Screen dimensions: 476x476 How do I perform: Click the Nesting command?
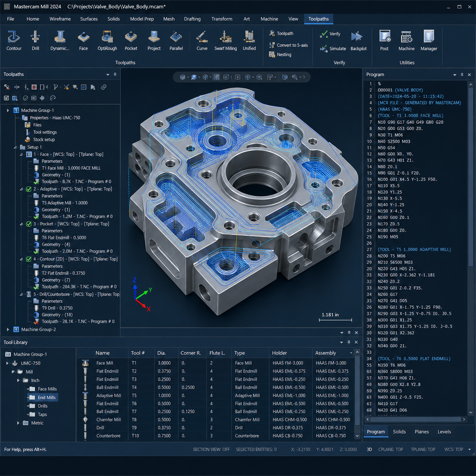(x=280, y=55)
